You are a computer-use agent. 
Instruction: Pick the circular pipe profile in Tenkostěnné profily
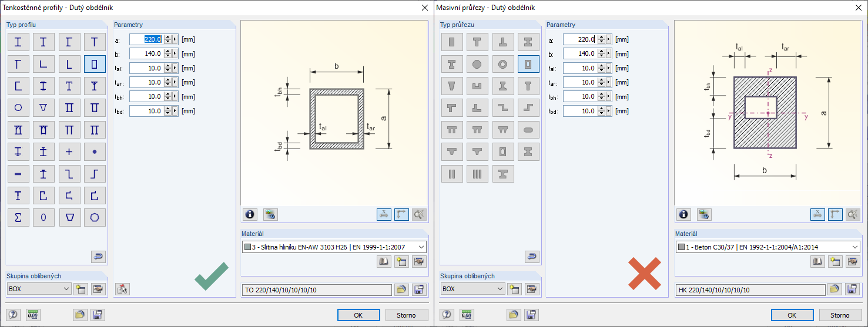coord(18,107)
